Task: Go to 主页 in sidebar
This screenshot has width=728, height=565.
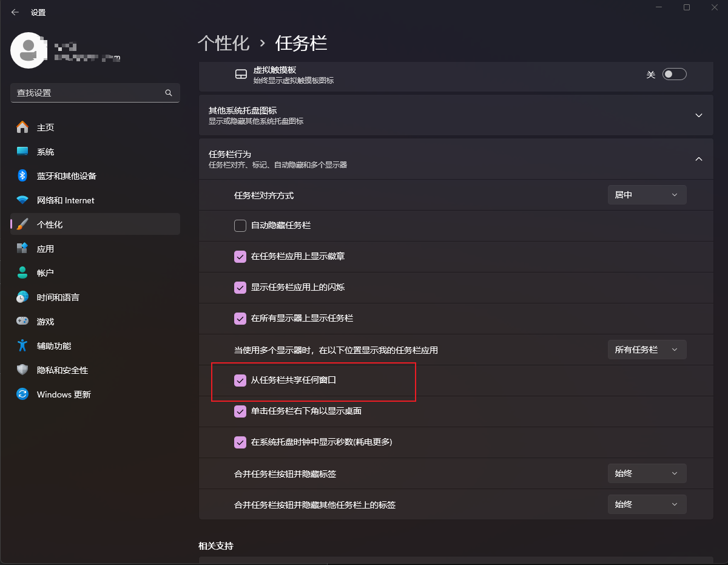Action: (95, 127)
